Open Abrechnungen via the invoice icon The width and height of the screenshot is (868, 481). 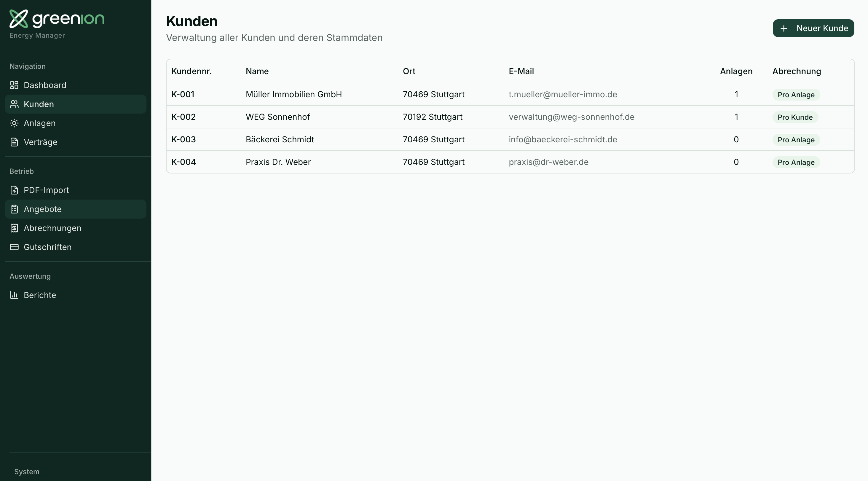tap(14, 228)
